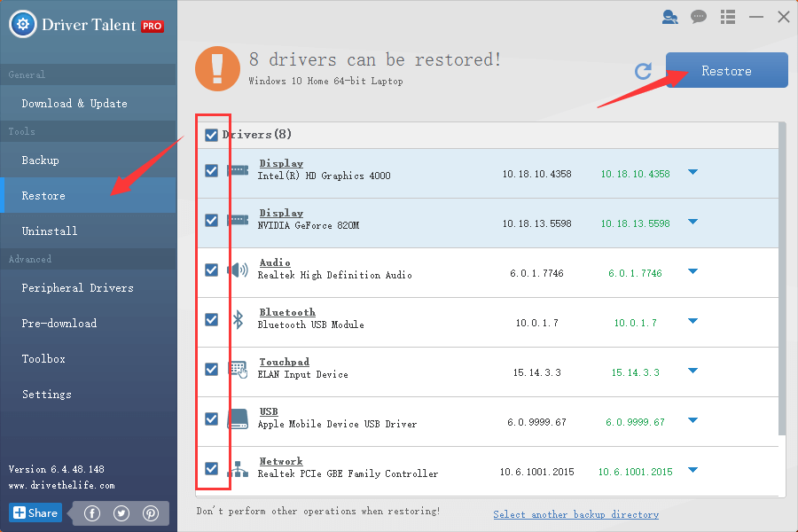This screenshot has width=798, height=532.
Task: Click the Version 6.4.48.148 text
Action: [57, 469]
